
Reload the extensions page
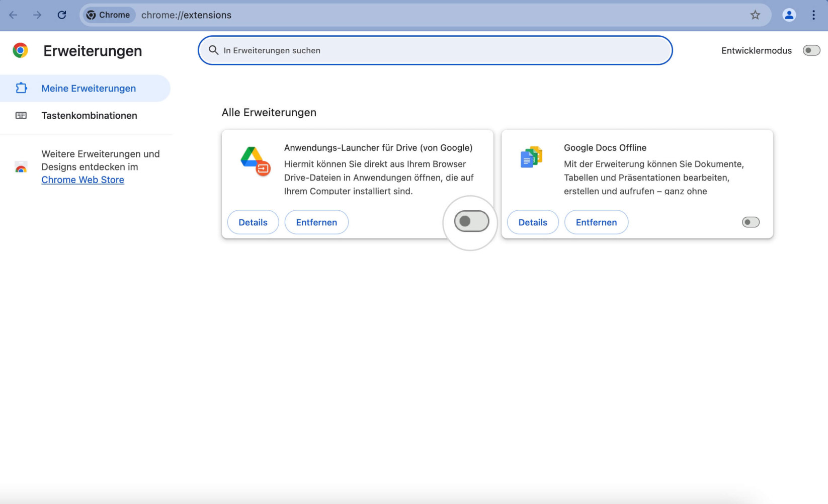click(62, 15)
